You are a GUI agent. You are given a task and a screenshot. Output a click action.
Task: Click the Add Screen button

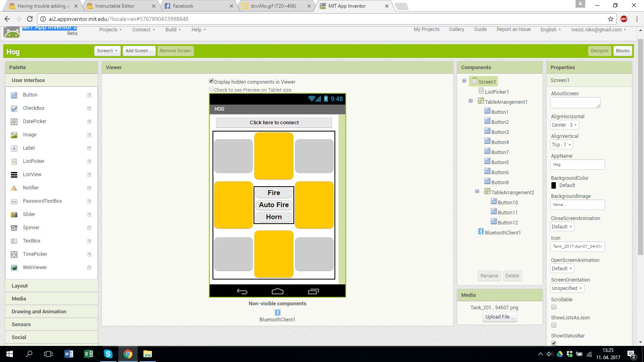[139, 51]
